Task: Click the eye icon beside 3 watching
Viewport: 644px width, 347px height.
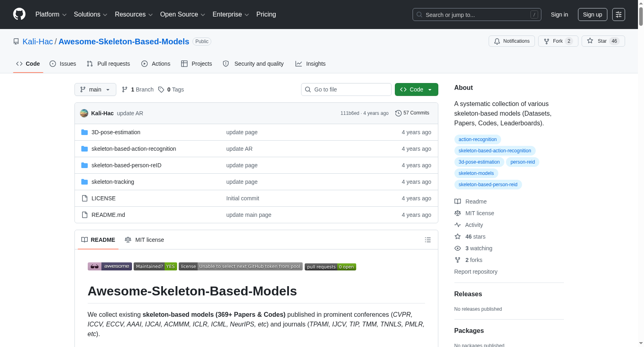Action: pyautogui.click(x=458, y=248)
